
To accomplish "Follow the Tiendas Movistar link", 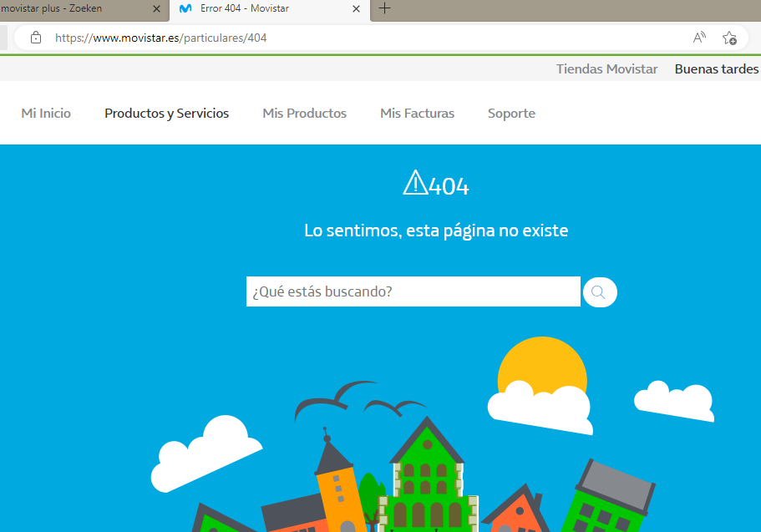I will pyautogui.click(x=606, y=69).
